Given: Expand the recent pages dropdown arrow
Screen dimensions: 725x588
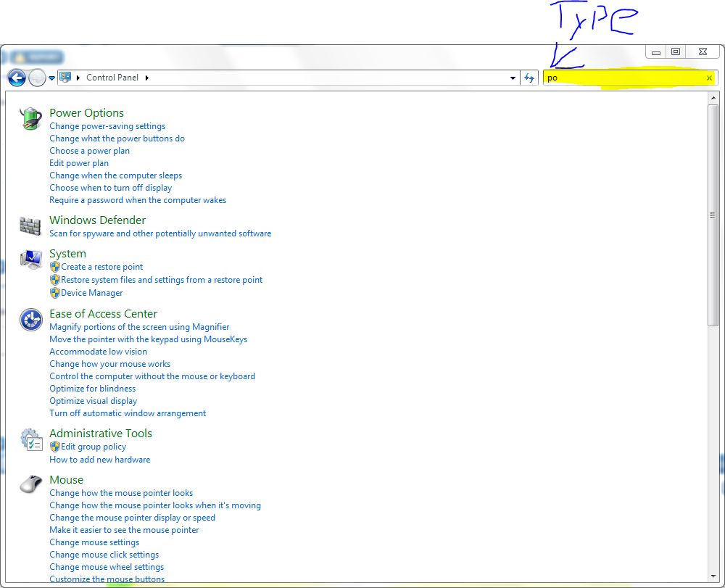Looking at the screenshot, I should [52, 78].
